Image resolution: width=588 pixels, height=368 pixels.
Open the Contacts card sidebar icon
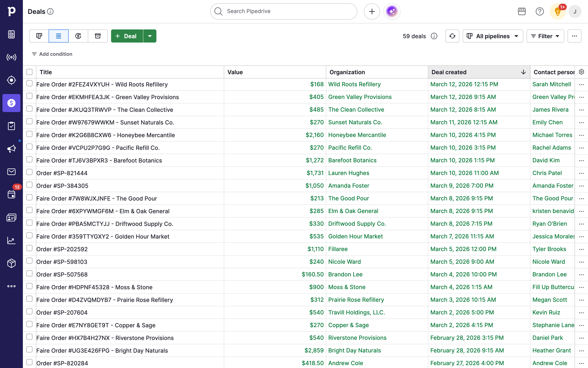[11, 217]
